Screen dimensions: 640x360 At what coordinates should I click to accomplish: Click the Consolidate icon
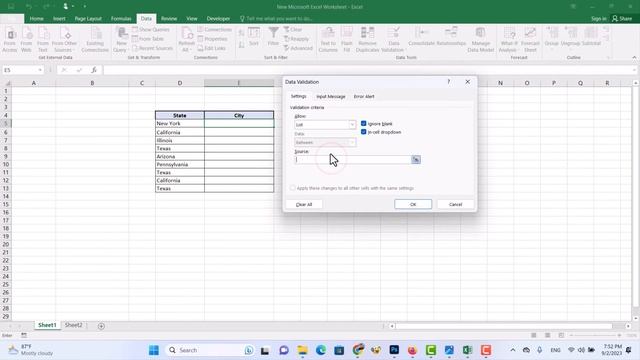421,37
